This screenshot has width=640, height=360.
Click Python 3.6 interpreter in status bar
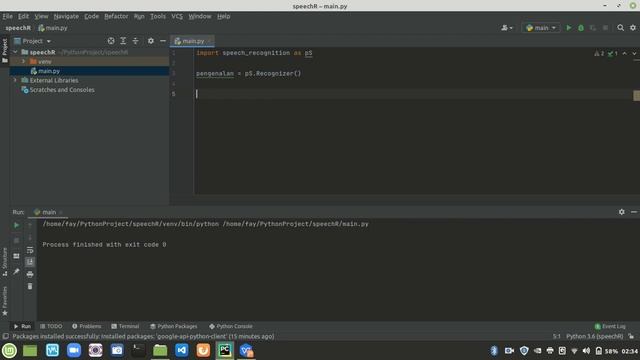[594, 337]
